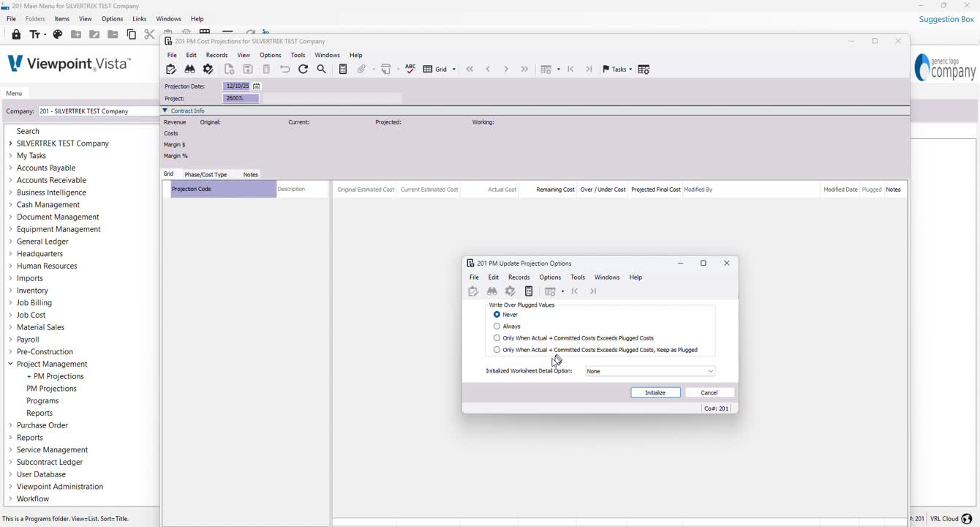Click the remove folder icon

(113, 34)
